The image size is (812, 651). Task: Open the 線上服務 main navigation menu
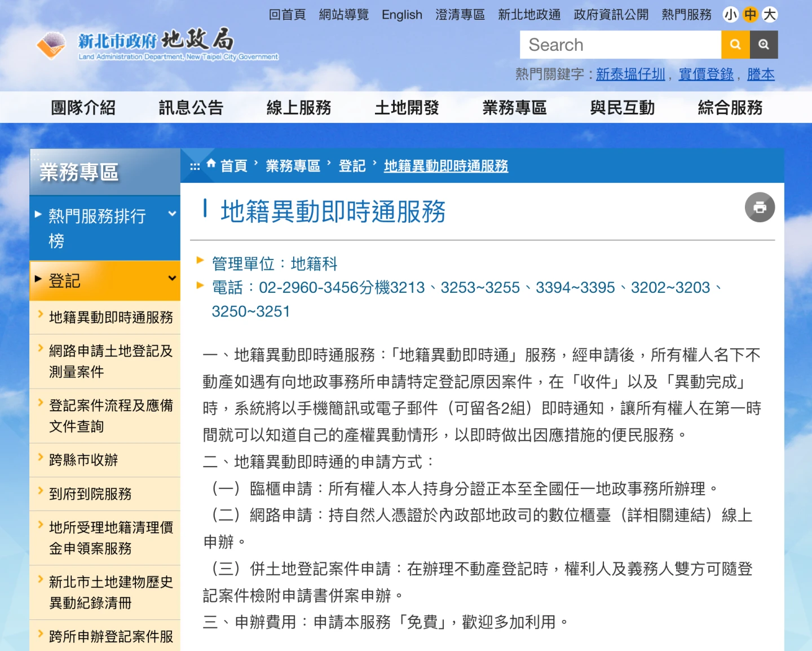click(x=298, y=107)
